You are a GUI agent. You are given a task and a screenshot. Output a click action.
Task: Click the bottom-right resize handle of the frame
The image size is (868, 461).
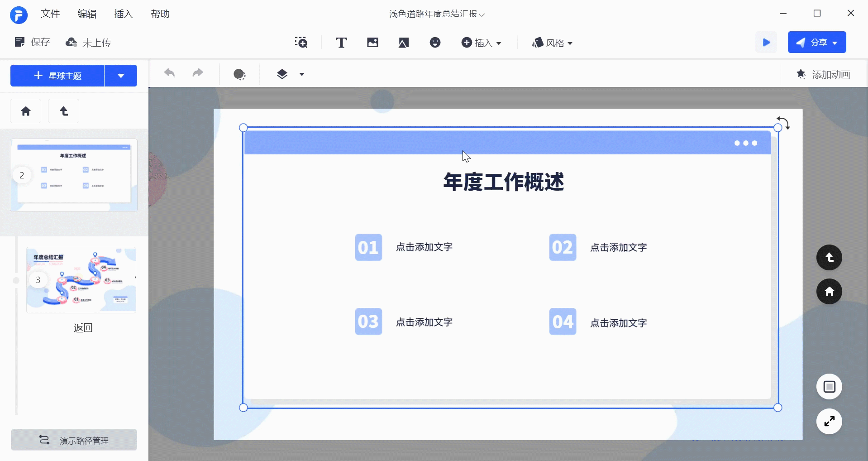click(x=778, y=408)
